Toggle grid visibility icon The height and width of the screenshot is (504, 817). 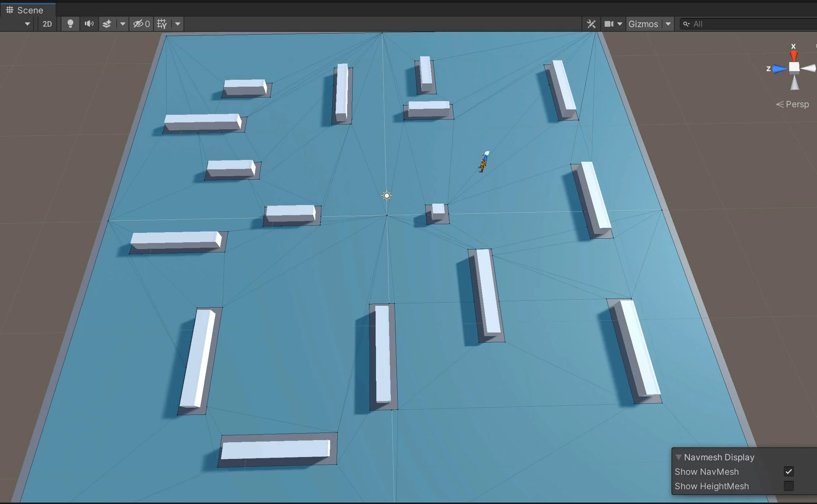tap(162, 24)
